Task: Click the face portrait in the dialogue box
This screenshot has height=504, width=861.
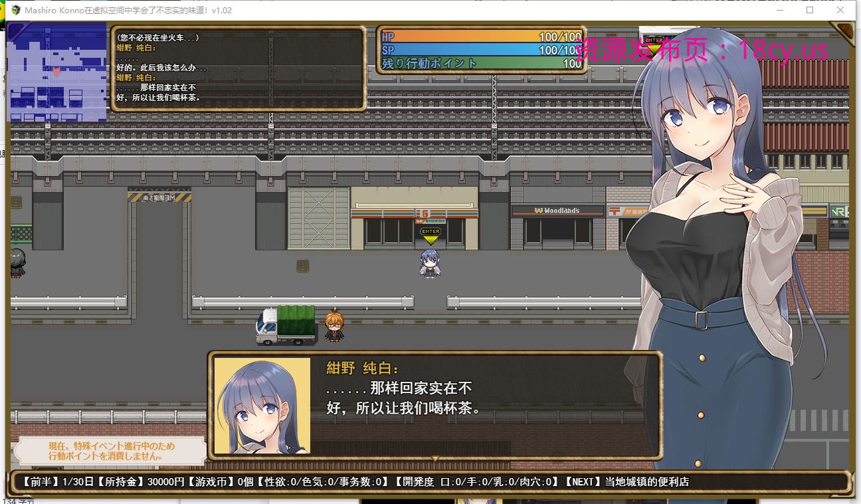Action: 262,406
